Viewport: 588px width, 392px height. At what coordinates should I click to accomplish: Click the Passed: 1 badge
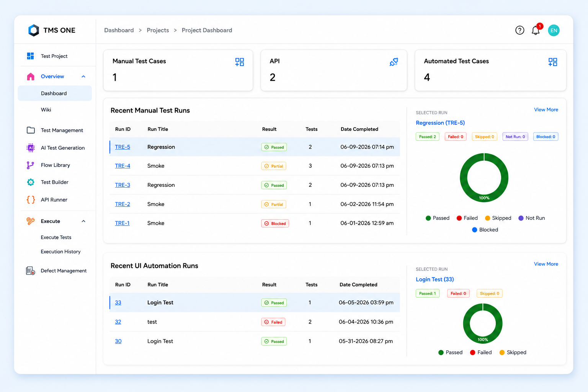(427, 294)
